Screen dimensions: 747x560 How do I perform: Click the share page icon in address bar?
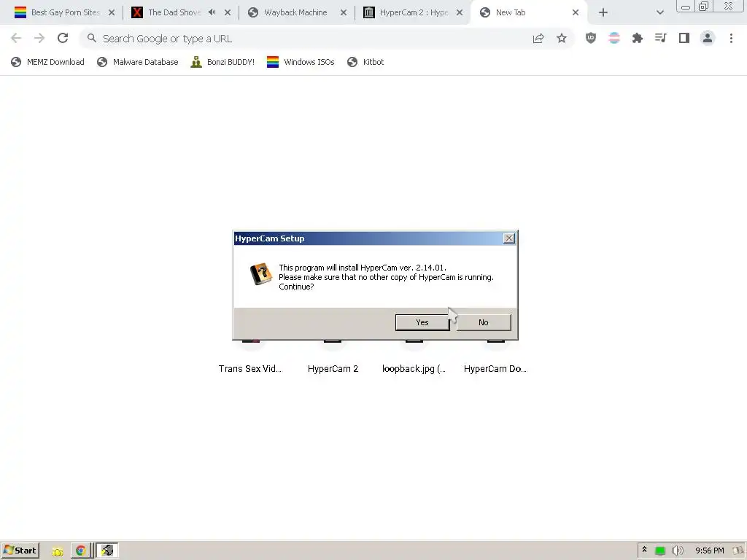pyautogui.click(x=538, y=39)
